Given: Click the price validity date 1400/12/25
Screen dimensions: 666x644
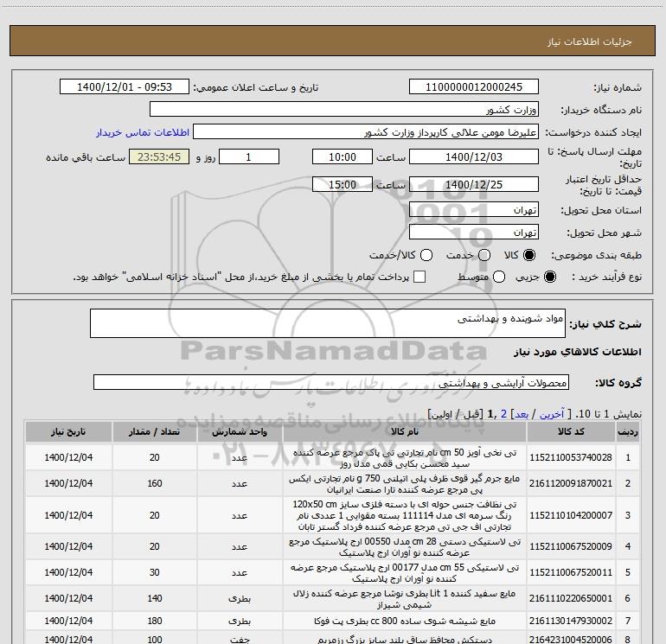Looking at the screenshot, I should click(474, 184).
